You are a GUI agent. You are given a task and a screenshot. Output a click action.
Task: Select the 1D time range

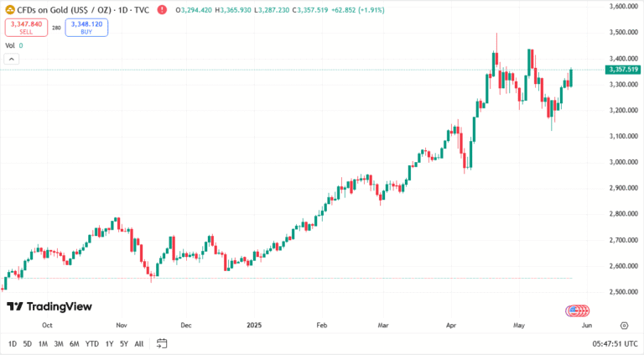point(13,343)
